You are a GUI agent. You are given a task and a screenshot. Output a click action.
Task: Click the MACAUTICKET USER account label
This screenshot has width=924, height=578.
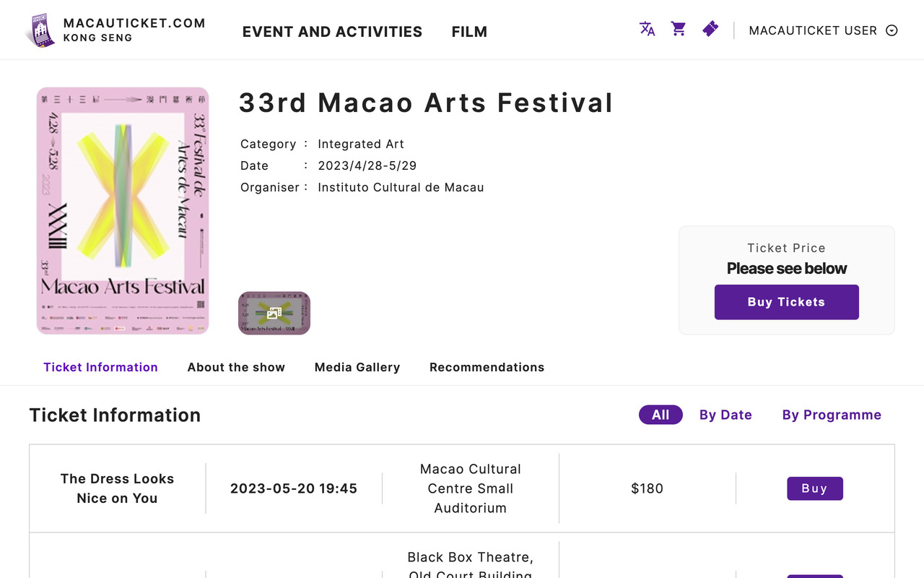point(813,30)
